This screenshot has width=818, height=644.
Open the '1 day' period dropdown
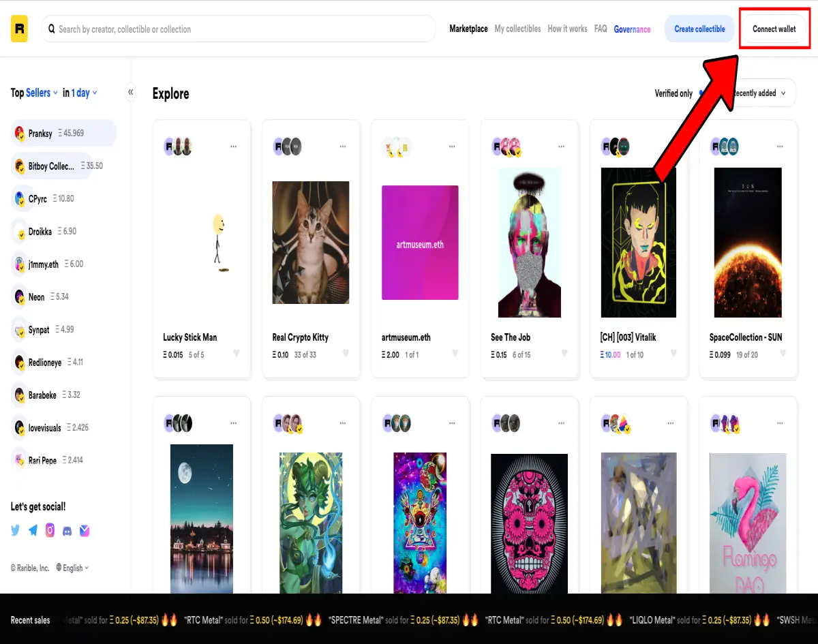(85, 93)
